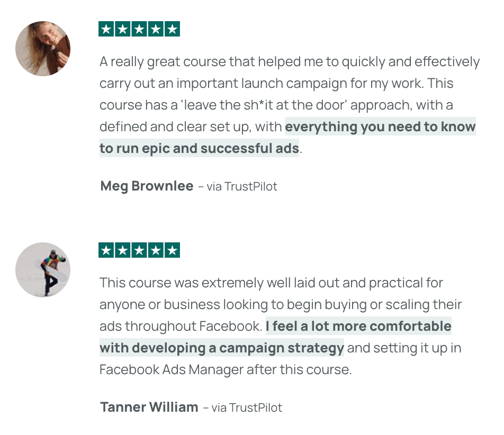Open Meg Brownlee's profile photo
Viewport: 504px width, 435px height.
click(x=43, y=49)
